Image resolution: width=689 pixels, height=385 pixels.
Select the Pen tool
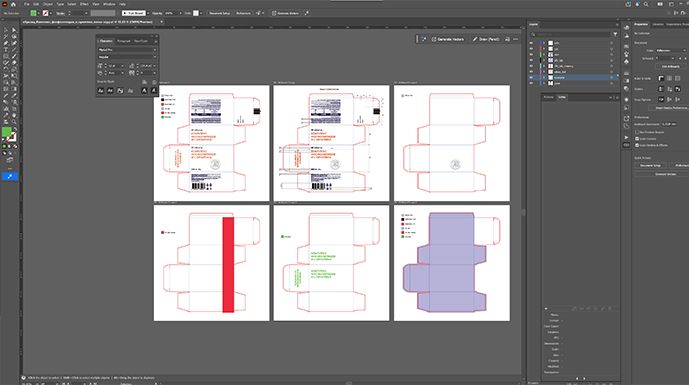[x=6, y=43]
